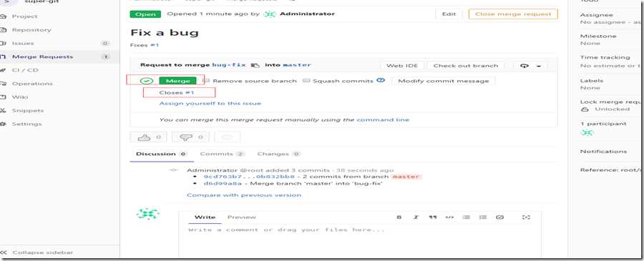Open the Operations sidebar icon
The width and height of the screenshot is (644, 261).
point(3,84)
